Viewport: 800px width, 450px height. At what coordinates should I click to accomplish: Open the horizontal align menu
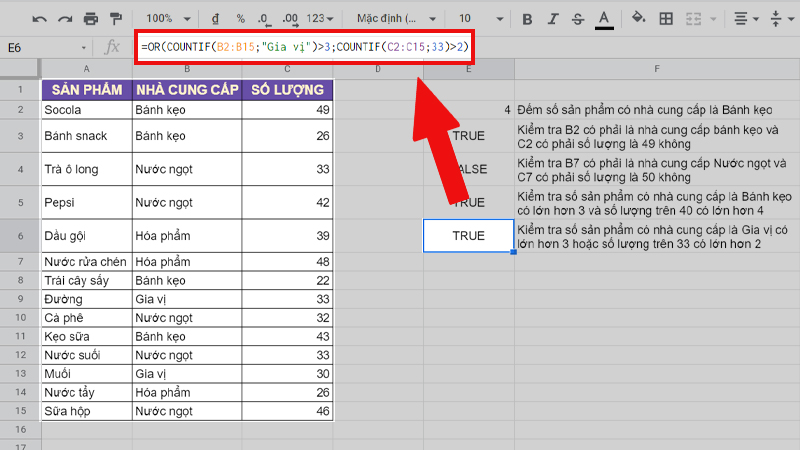[x=746, y=19]
